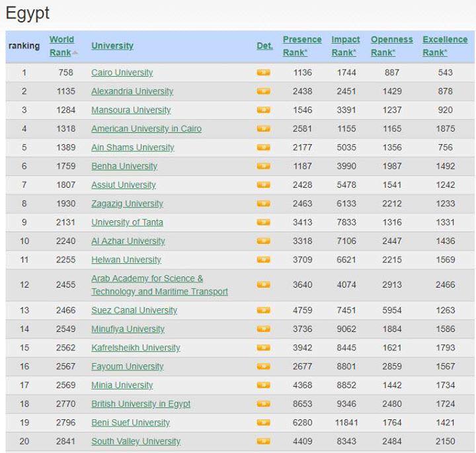
Task: Open the Minufiya University link
Action: (x=128, y=329)
